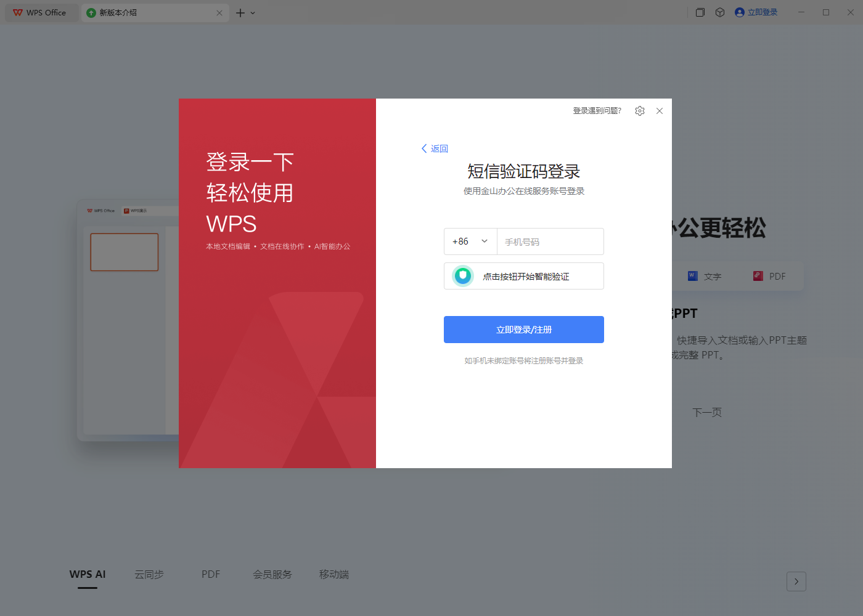Select the WPS AI tab
This screenshot has width=863, height=616.
[x=88, y=575]
